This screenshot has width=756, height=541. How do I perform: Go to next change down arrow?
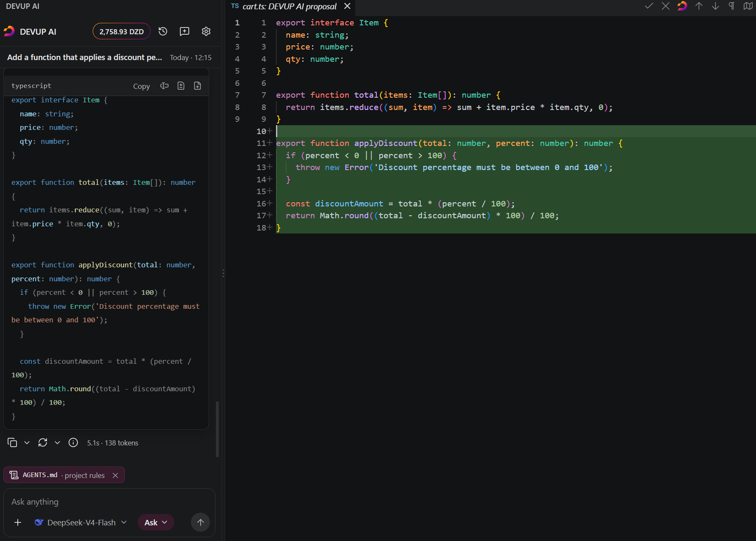click(x=715, y=6)
